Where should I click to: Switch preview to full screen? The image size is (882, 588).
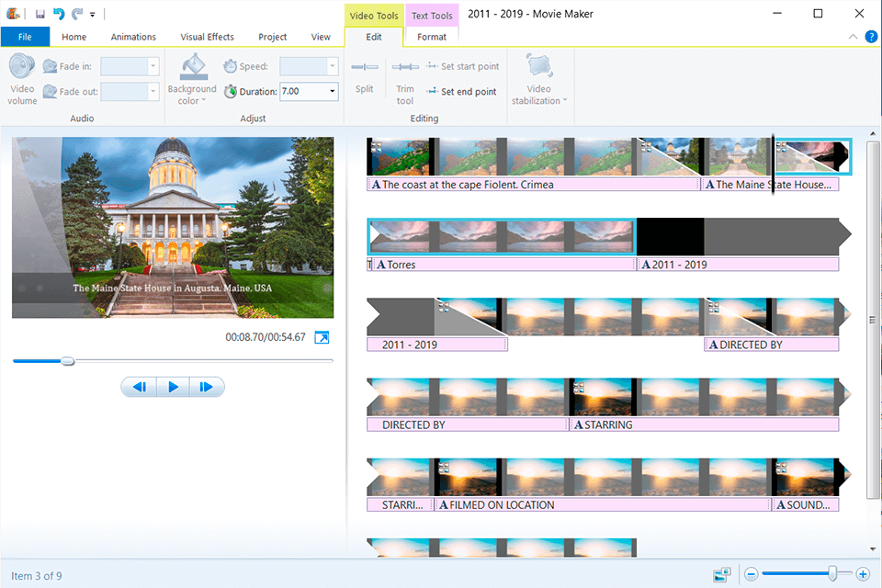[322, 338]
